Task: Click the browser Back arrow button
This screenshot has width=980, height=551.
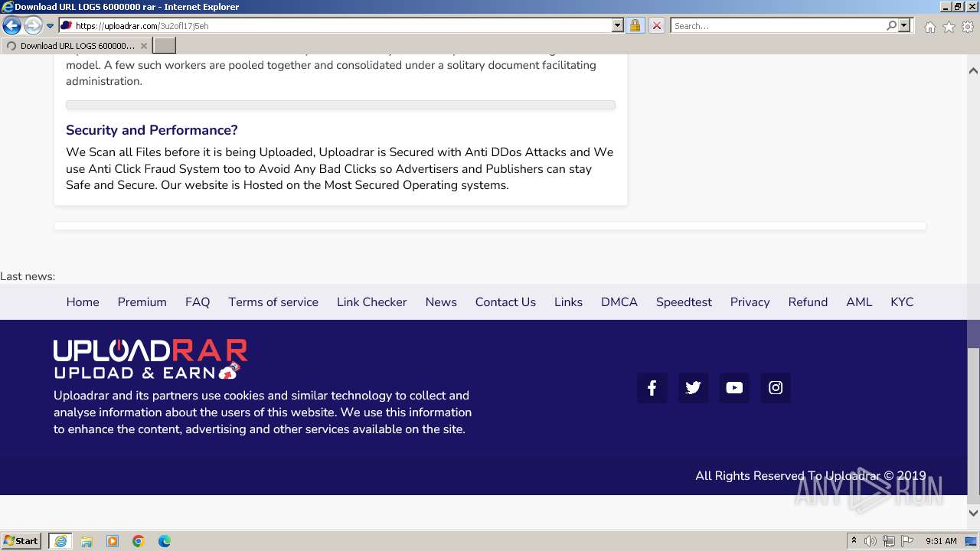Action: click(11, 26)
